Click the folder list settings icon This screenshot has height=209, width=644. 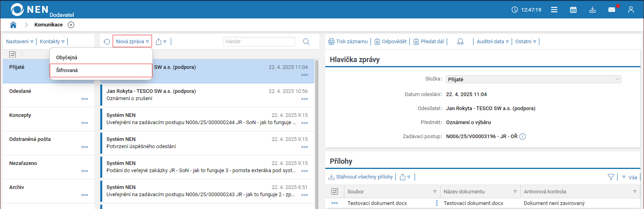click(x=12, y=54)
